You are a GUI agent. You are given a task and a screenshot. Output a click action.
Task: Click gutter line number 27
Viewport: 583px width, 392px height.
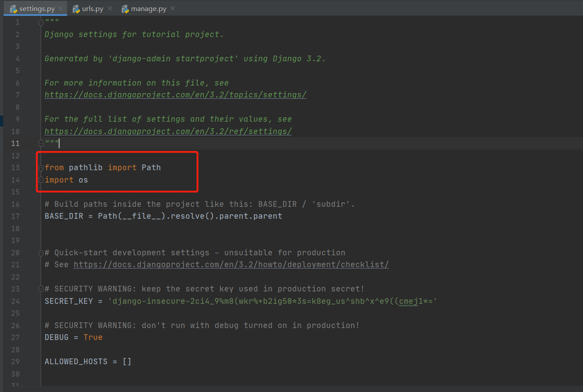pyautogui.click(x=15, y=337)
